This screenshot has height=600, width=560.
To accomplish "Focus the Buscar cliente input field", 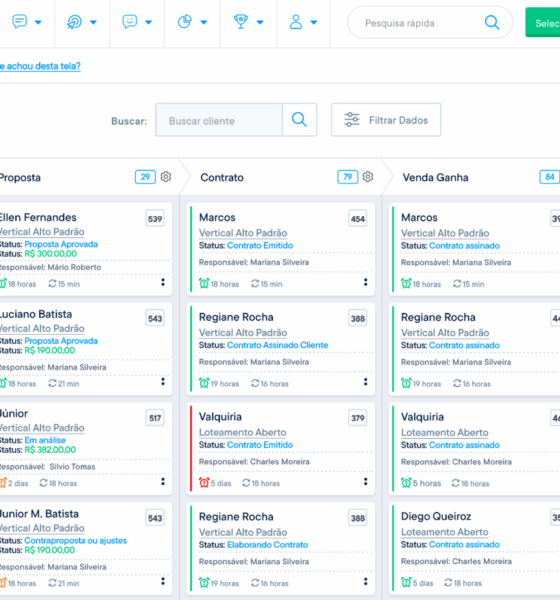I will pyautogui.click(x=219, y=120).
